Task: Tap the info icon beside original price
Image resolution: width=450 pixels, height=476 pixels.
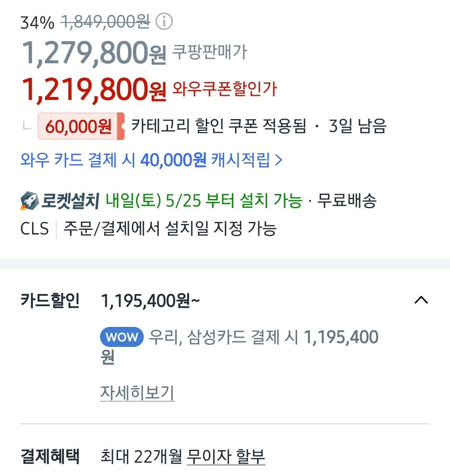Action: [164, 22]
